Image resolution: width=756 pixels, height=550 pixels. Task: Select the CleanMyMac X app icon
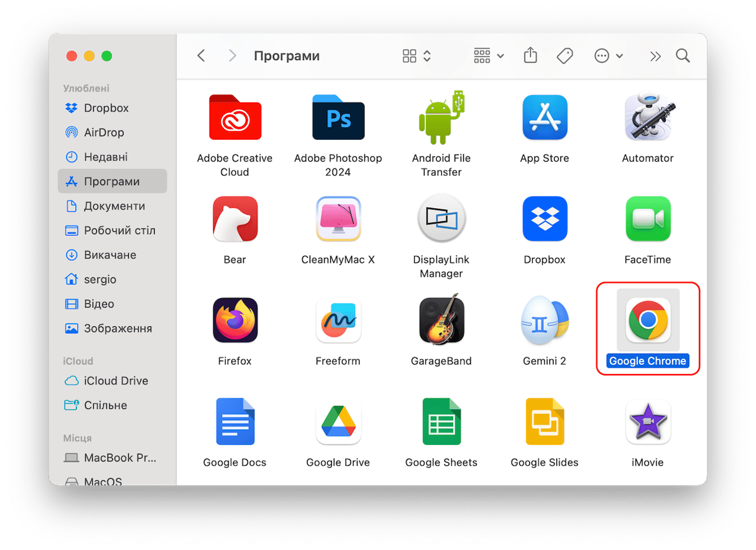pos(338,219)
